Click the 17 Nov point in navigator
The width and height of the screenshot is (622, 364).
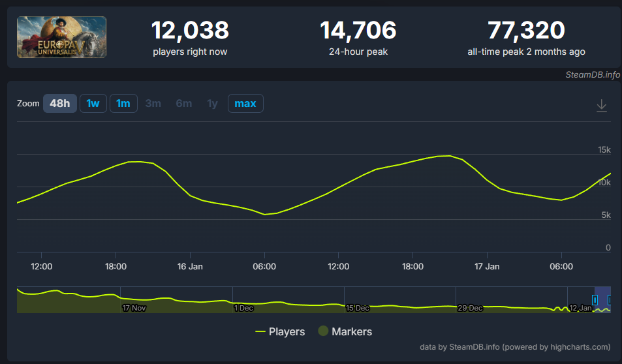[134, 307]
